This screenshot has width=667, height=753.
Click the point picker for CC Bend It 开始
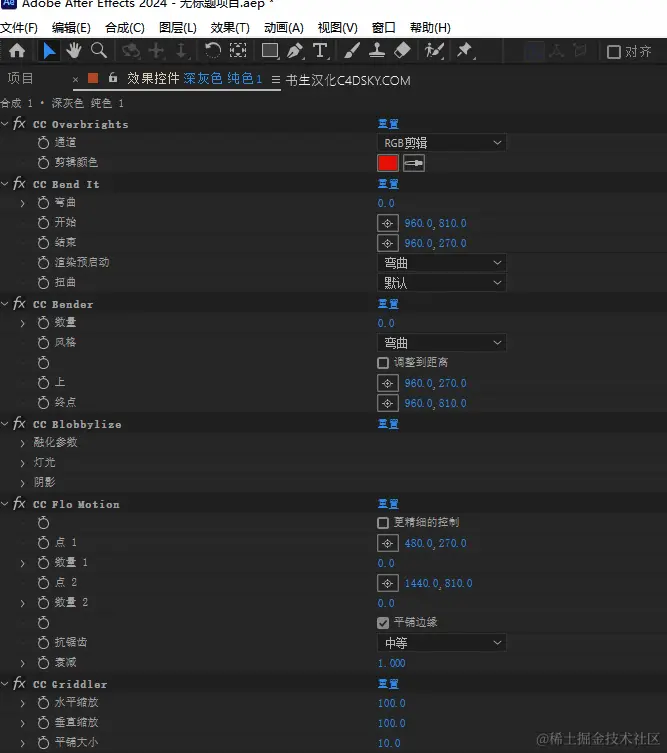pos(388,223)
